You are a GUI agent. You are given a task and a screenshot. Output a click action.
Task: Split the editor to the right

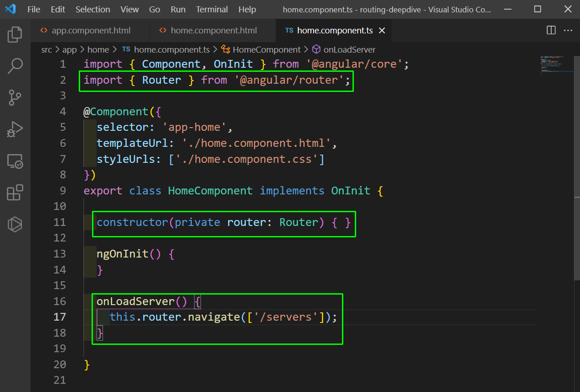[551, 31]
